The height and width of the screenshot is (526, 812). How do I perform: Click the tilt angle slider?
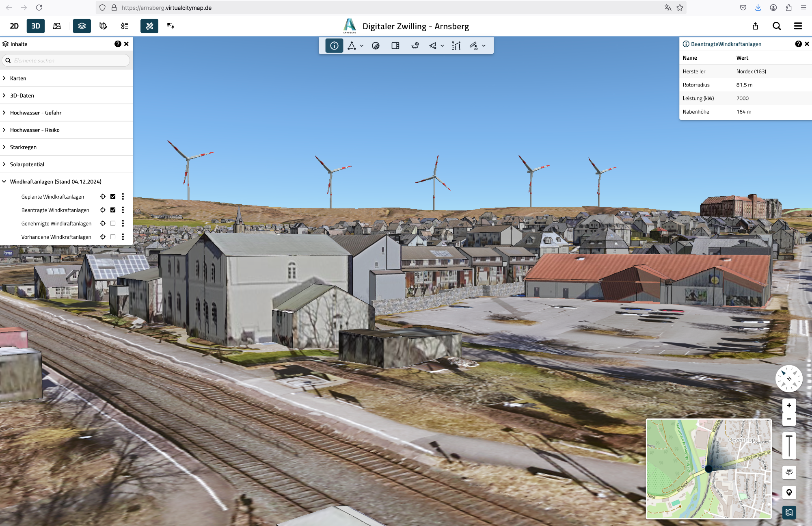[x=789, y=446]
